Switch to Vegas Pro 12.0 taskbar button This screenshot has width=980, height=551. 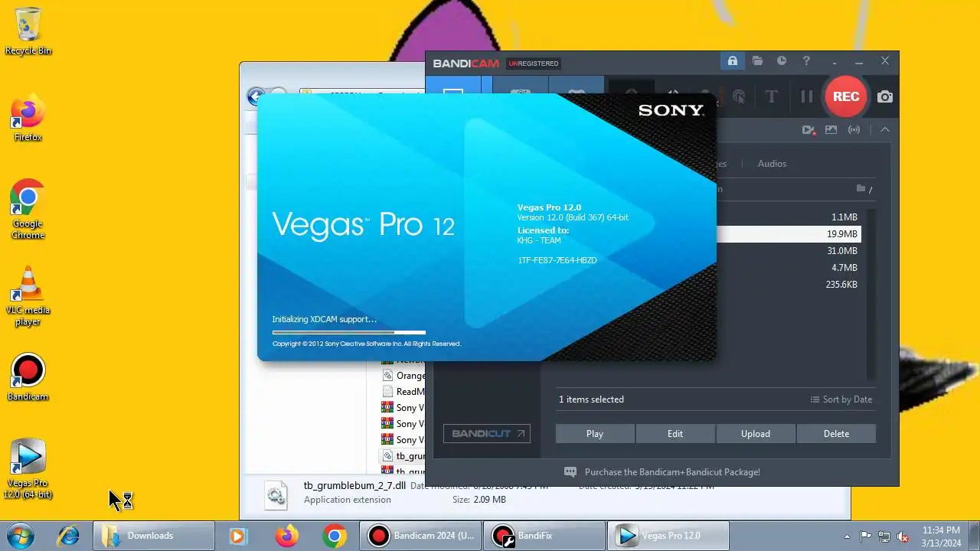click(668, 536)
